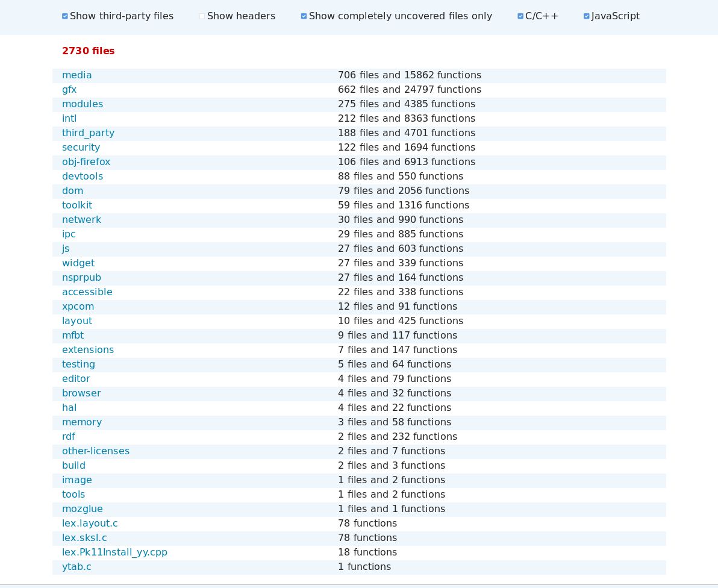
Task: Open the modules directory link
Action: (x=83, y=104)
